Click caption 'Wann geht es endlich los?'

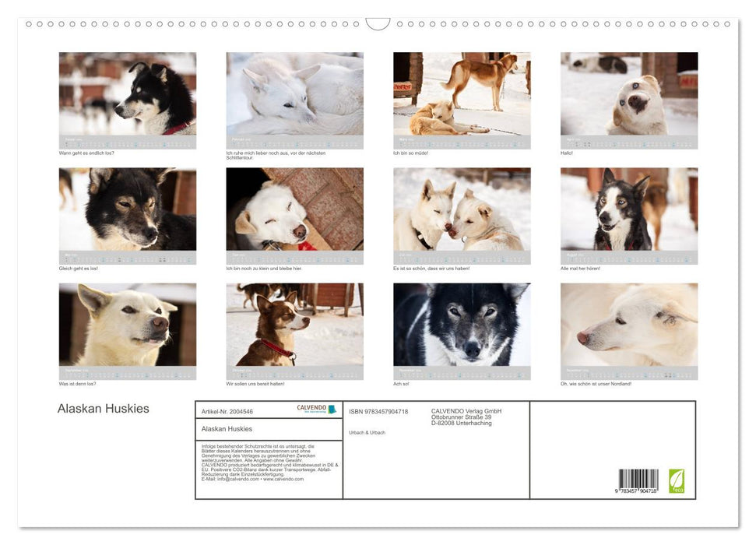coord(86,153)
